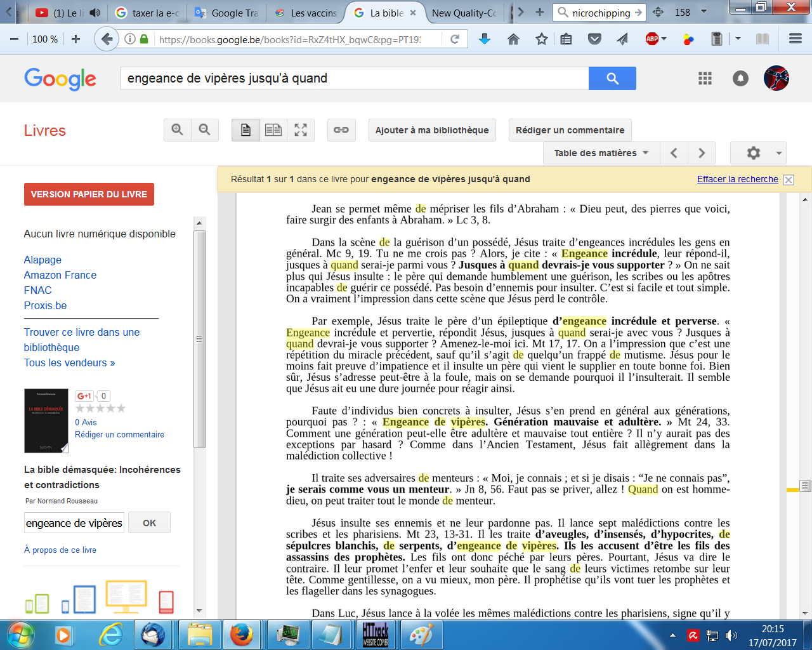Bookmark this page with star
The height and width of the screenshot is (650, 812).
tap(542, 39)
